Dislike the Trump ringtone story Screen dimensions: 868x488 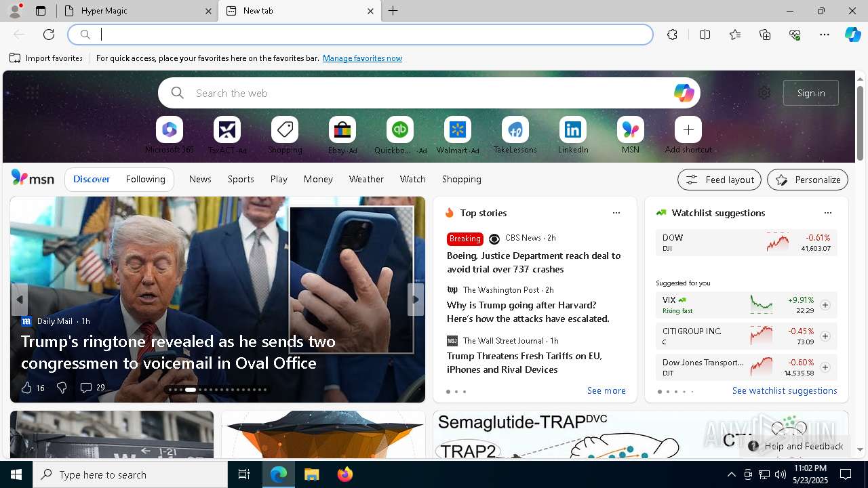pos(62,388)
